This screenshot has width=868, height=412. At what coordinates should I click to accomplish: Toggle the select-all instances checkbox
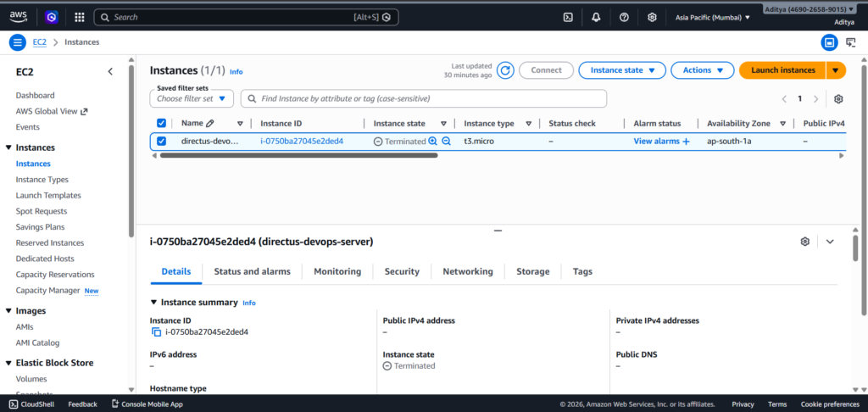162,124
